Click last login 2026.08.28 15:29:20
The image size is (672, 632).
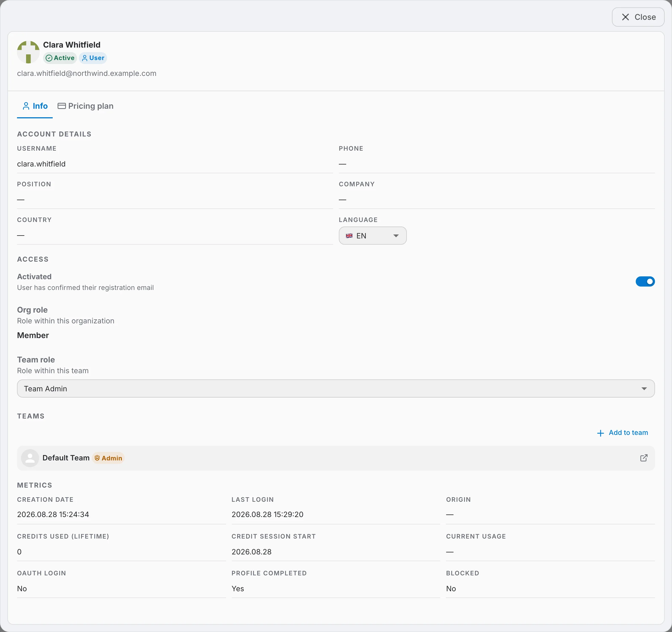pyautogui.click(x=267, y=514)
